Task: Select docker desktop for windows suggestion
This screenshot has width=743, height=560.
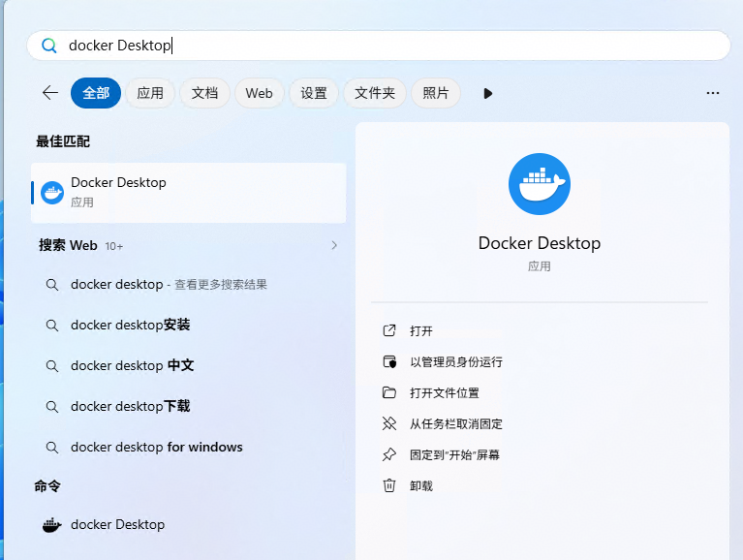Action: tap(189, 448)
